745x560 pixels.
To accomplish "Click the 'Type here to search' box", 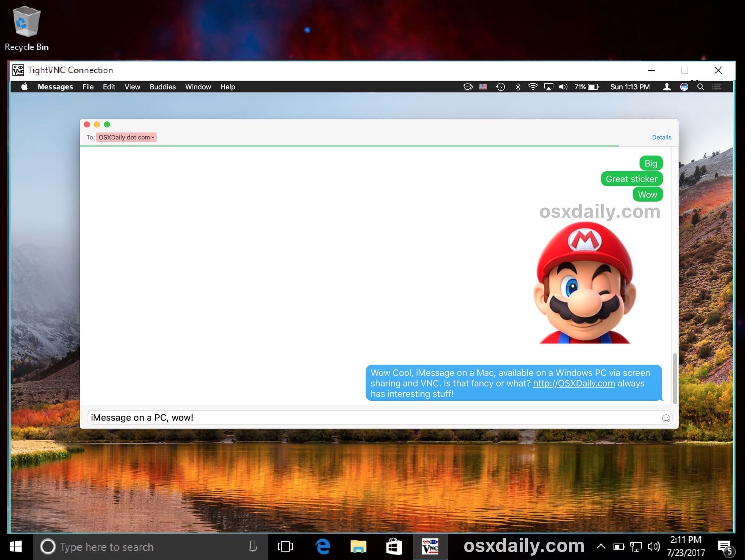I will pos(150,547).
